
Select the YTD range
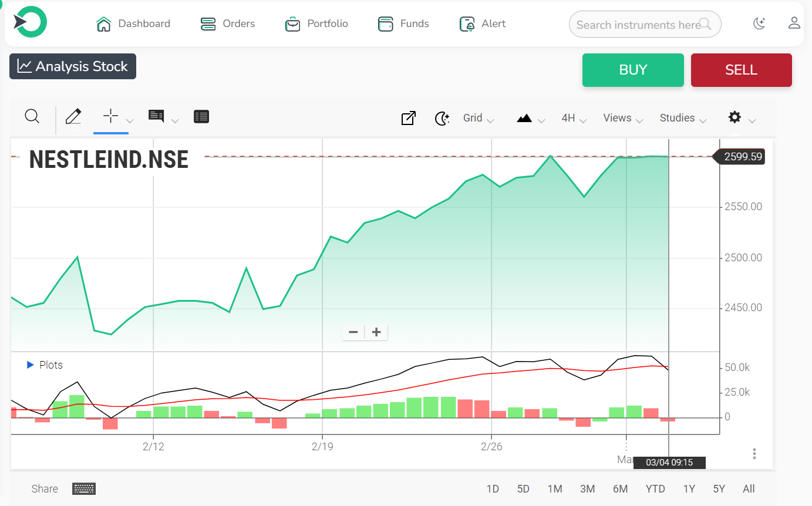pos(655,489)
